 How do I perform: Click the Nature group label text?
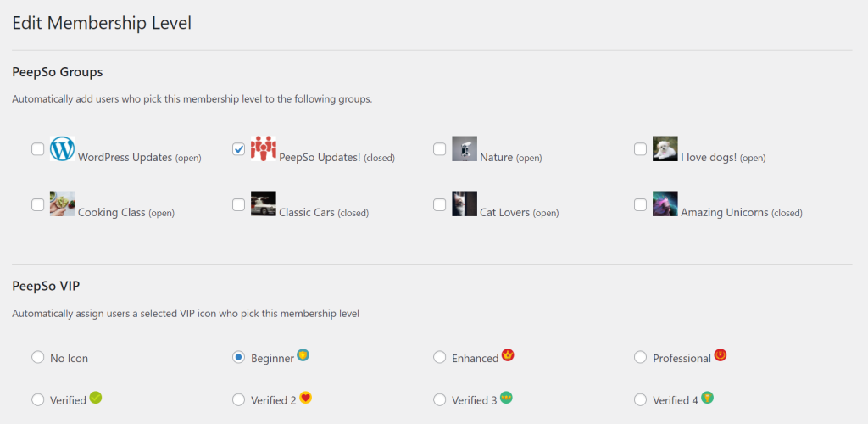497,157
